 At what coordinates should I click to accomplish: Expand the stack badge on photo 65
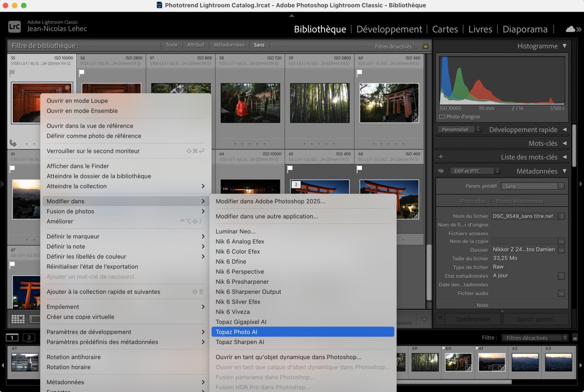coord(296,184)
